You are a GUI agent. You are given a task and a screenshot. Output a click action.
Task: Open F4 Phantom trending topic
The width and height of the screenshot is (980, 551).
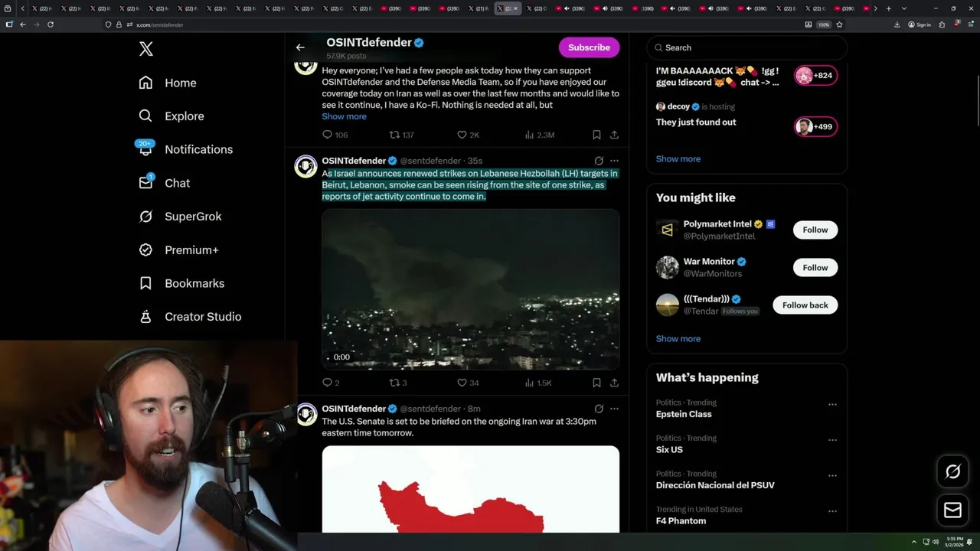681,521
